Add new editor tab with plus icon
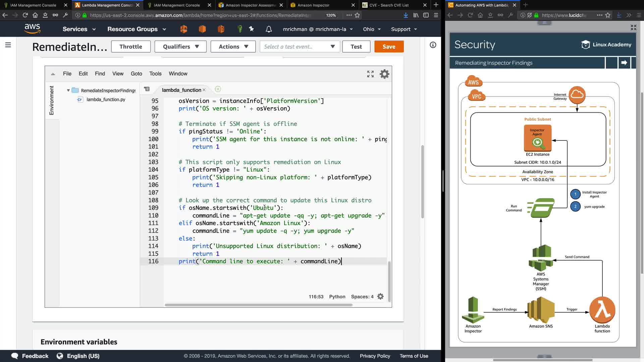This screenshot has height=362, width=644. click(218, 89)
